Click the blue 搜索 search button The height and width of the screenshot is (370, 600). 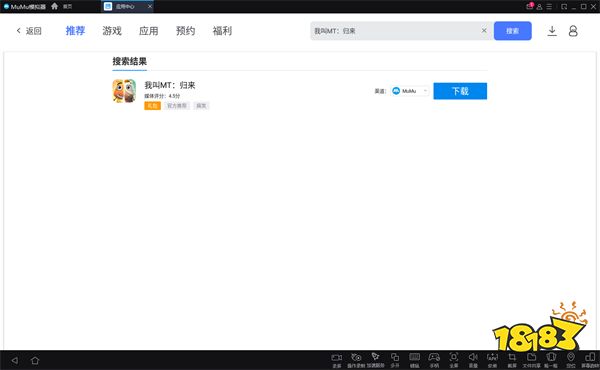[512, 31]
